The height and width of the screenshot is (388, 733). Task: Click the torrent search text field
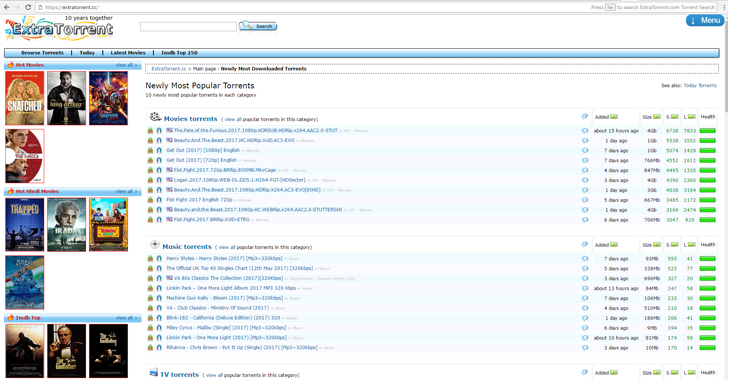188,27
